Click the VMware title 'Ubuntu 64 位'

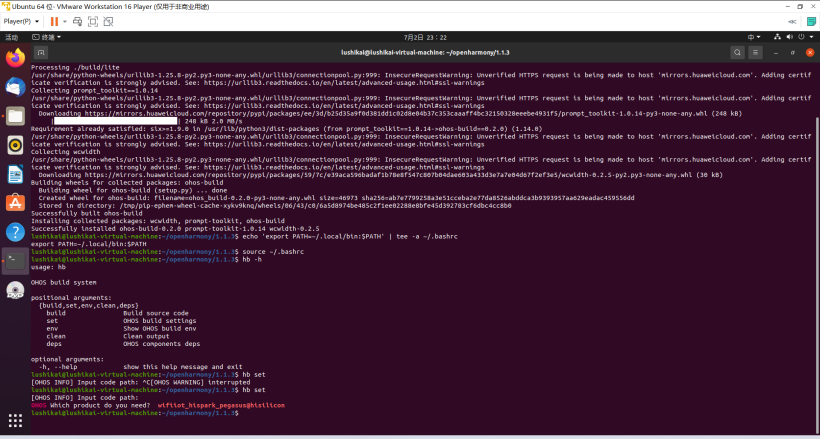(32, 6)
